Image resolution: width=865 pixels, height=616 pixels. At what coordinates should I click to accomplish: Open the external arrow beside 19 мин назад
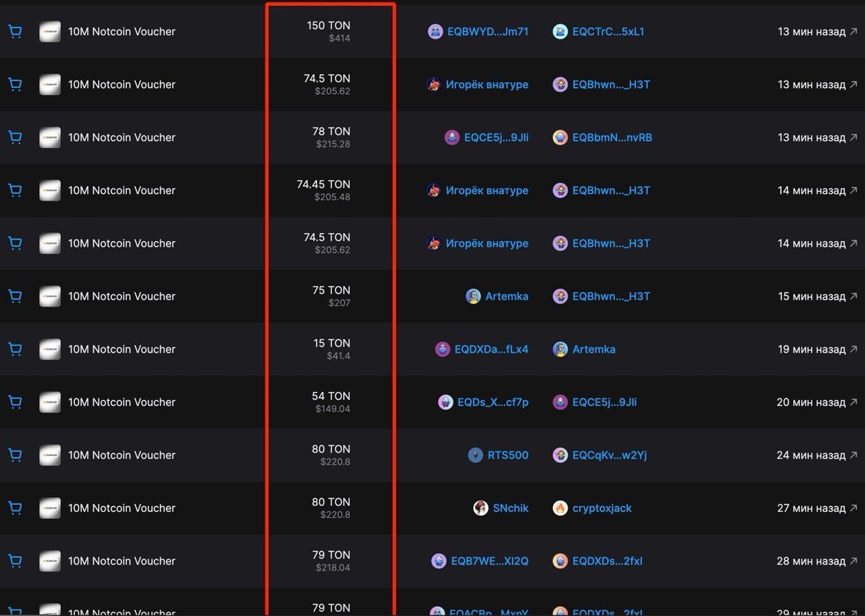coord(854,349)
